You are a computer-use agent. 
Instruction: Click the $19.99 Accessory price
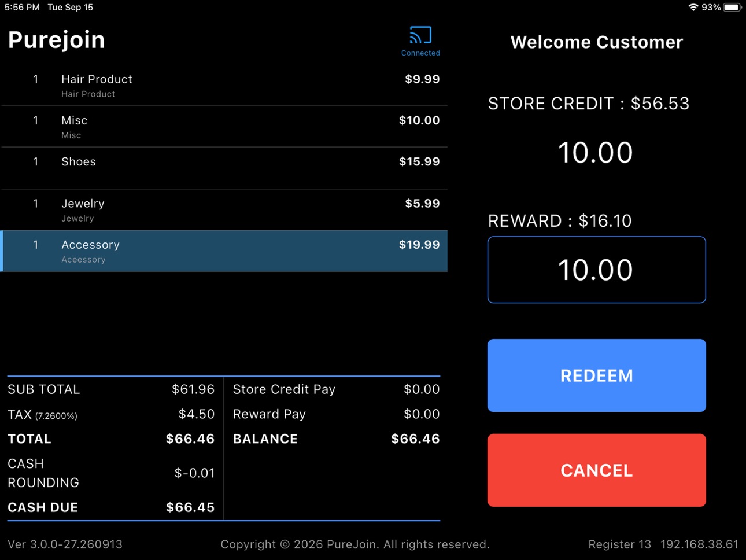(x=419, y=245)
